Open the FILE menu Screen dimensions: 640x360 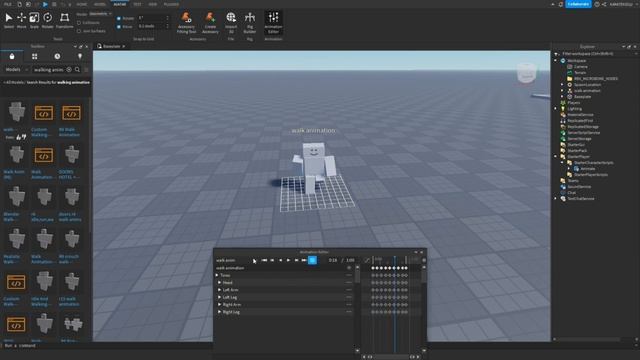point(7,4)
